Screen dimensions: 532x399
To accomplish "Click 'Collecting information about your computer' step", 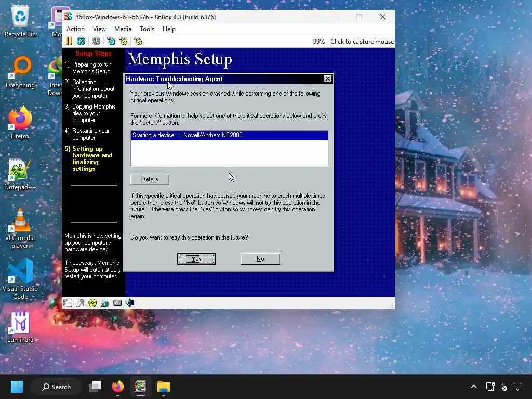I will pos(89,89).
